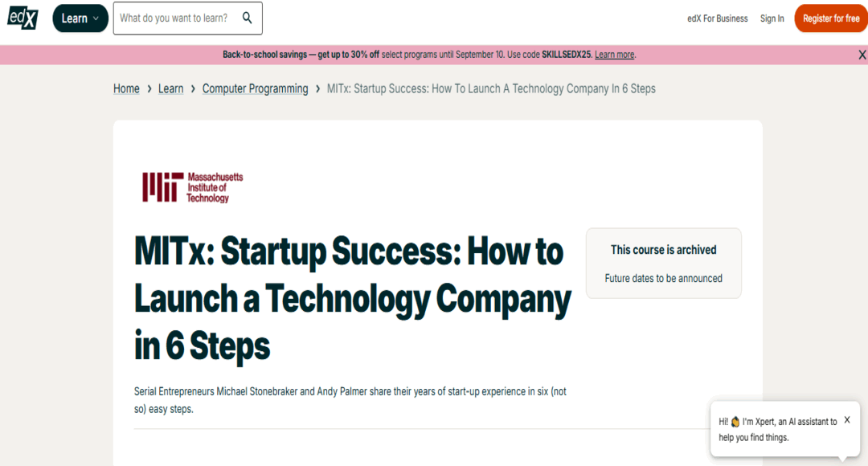This screenshot has width=868, height=466.
Task: Click the MIT logo image
Action: click(x=193, y=186)
